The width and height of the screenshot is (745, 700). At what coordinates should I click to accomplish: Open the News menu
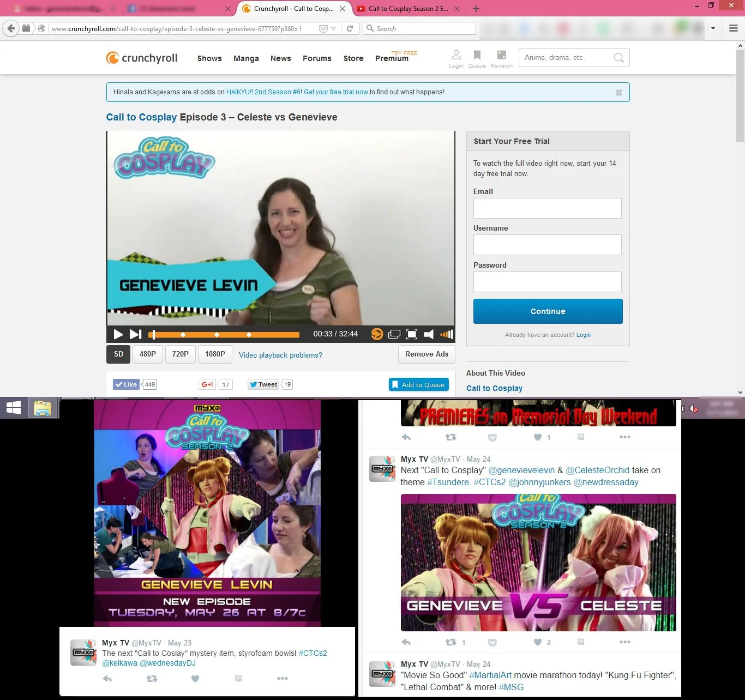280,58
